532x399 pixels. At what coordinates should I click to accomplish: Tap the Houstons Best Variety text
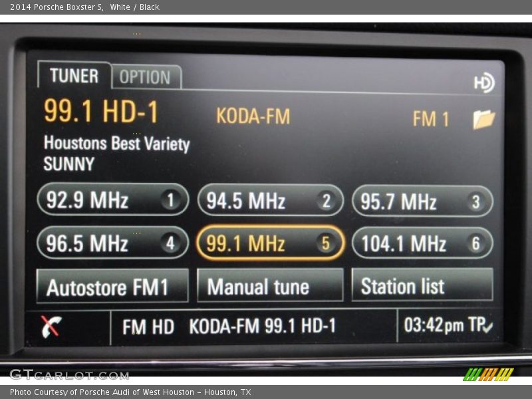[x=117, y=144]
